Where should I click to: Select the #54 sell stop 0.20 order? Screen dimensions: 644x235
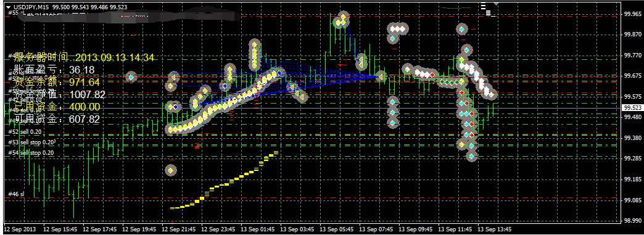pyautogui.click(x=31, y=153)
